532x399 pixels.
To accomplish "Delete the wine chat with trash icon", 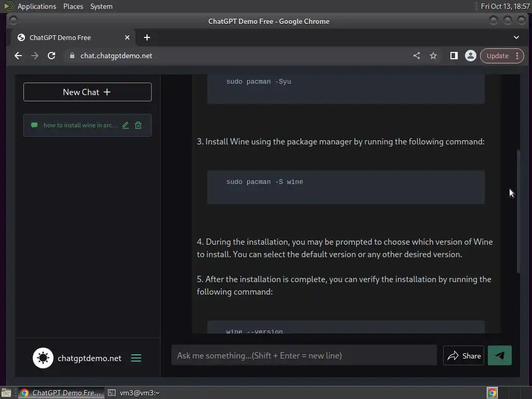I will tap(138, 125).
